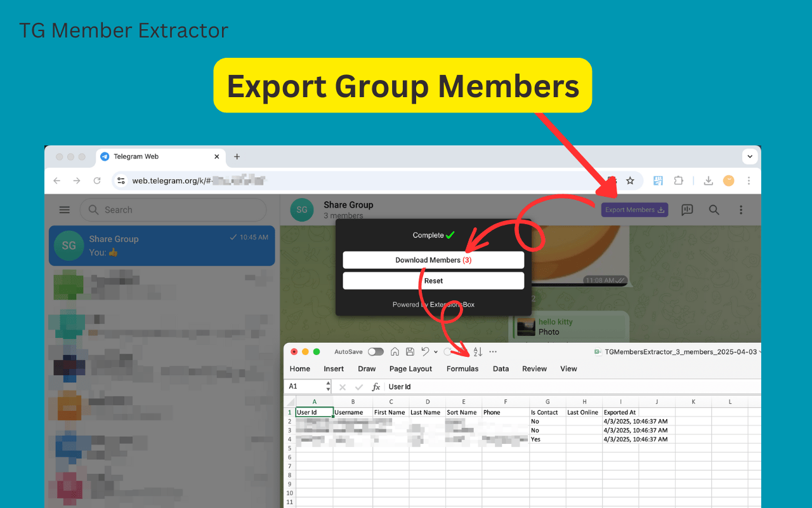Open the Excel Review ribbon tab

534,369
